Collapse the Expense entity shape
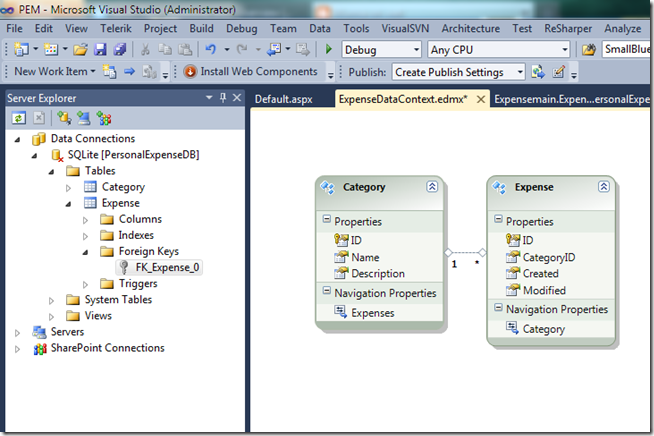The height and width of the screenshot is (436, 654). point(604,186)
